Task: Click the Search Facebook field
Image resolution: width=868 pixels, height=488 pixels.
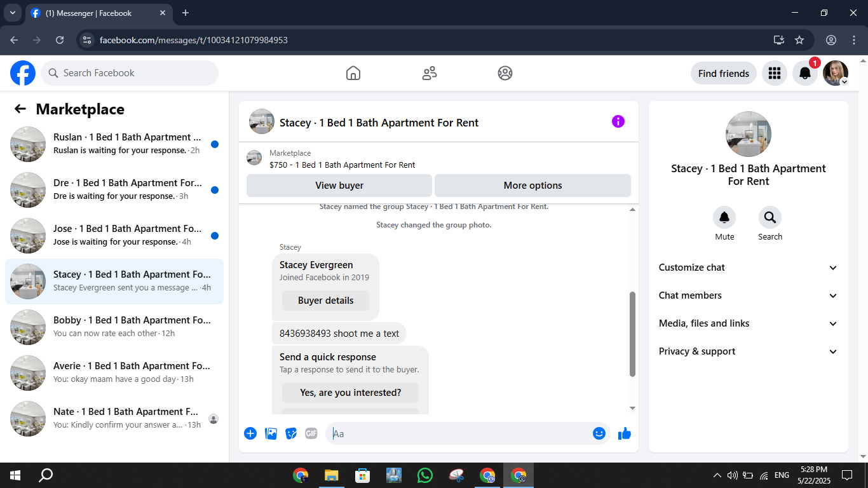Action: pos(130,73)
